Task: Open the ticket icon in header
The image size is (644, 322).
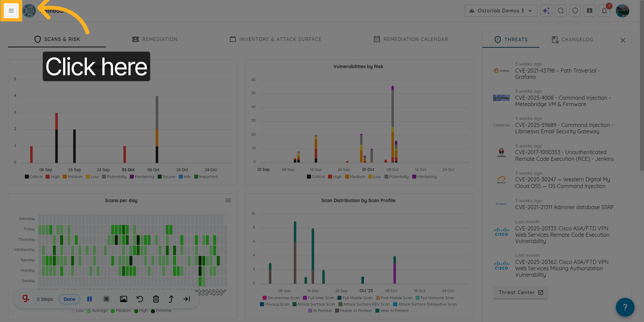Action: 589,11
